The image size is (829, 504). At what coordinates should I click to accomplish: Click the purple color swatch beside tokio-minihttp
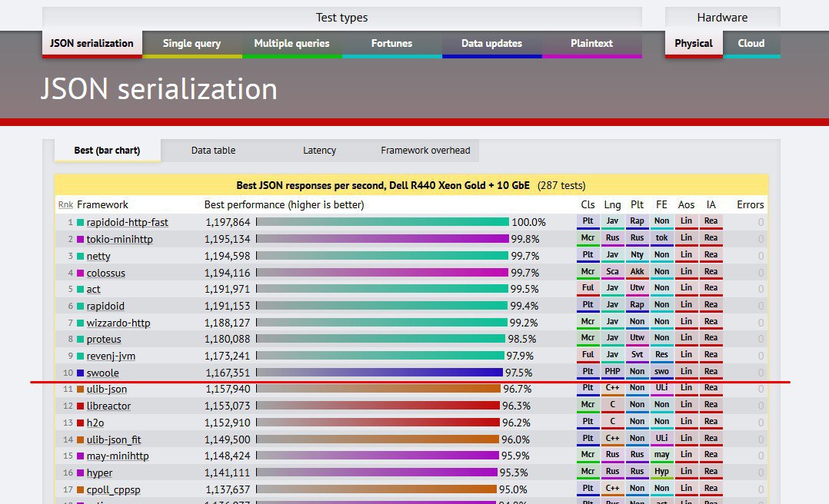coord(80,239)
